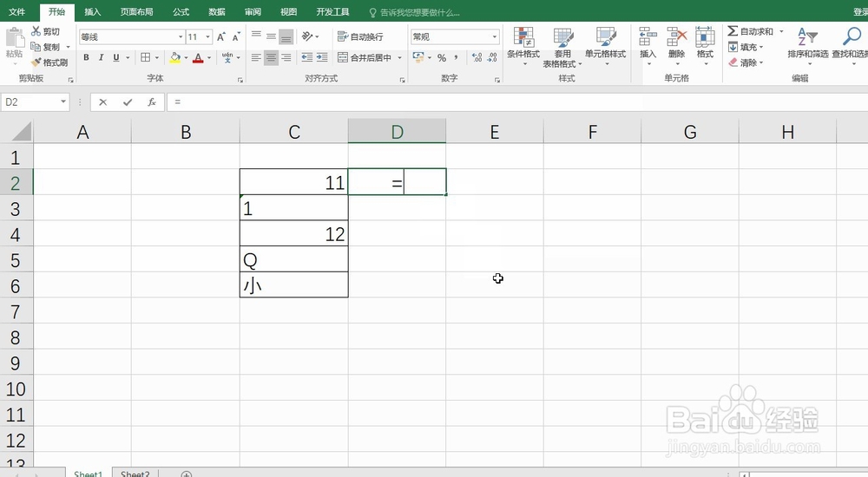Viewport: 868px width, 477px height.
Task: Switch to the Developer (开发工具) tab
Action: coord(332,11)
